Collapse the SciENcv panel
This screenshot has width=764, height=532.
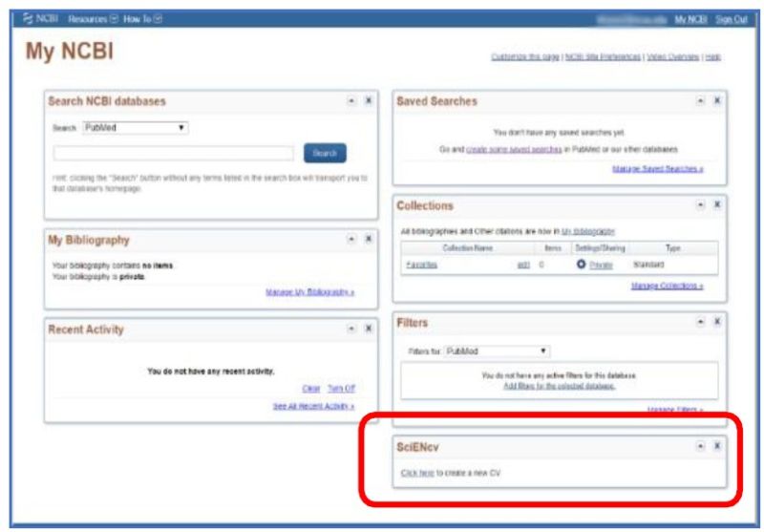click(700, 446)
